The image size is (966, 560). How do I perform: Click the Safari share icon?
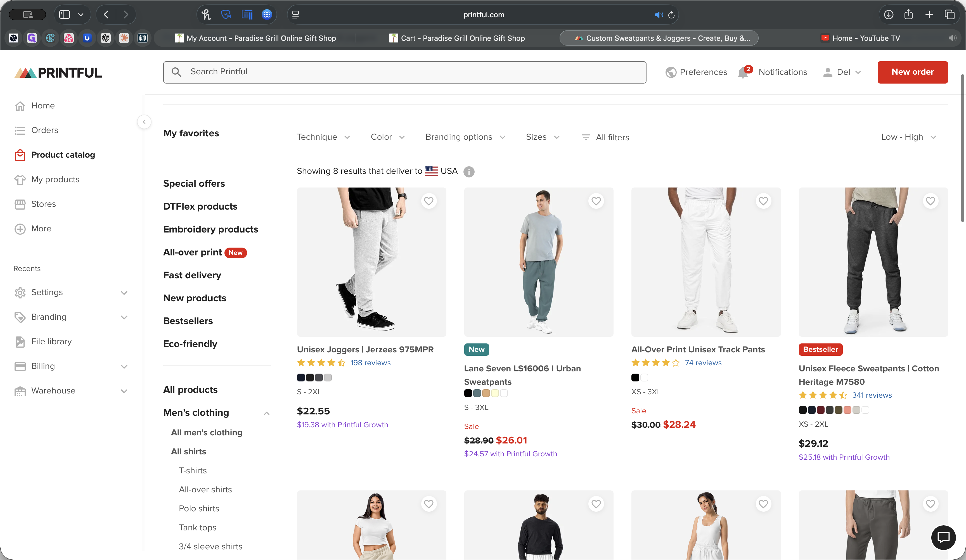[x=908, y=15]
